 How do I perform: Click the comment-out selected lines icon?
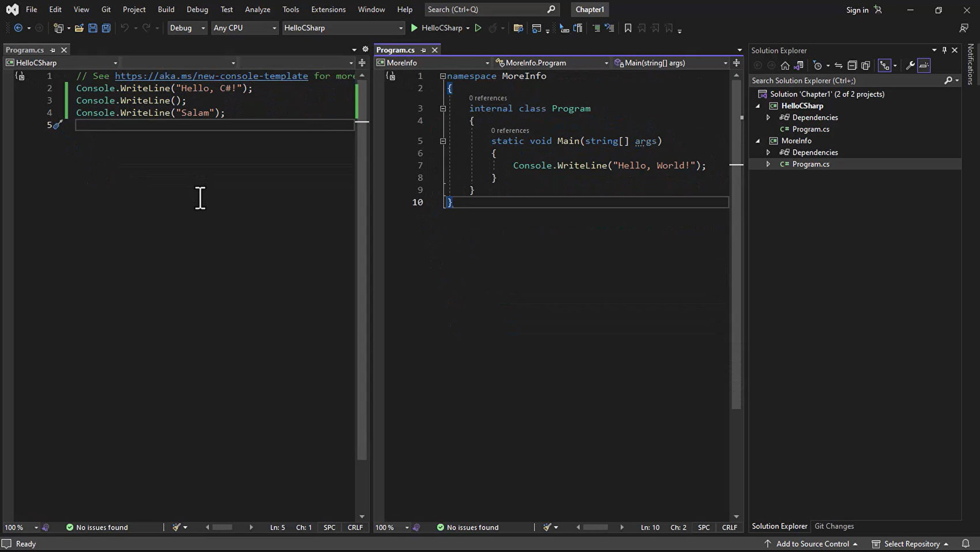point(595,28)
